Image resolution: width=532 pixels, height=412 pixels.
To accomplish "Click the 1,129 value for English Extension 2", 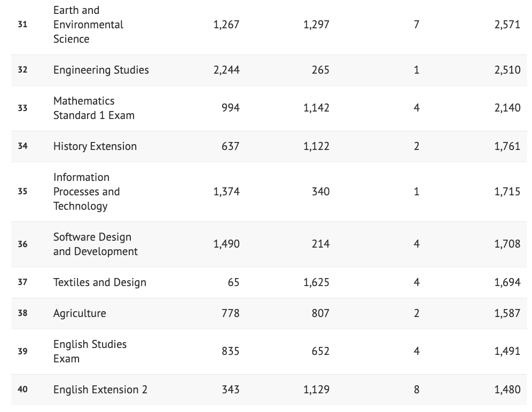I will tap(316, 390).
